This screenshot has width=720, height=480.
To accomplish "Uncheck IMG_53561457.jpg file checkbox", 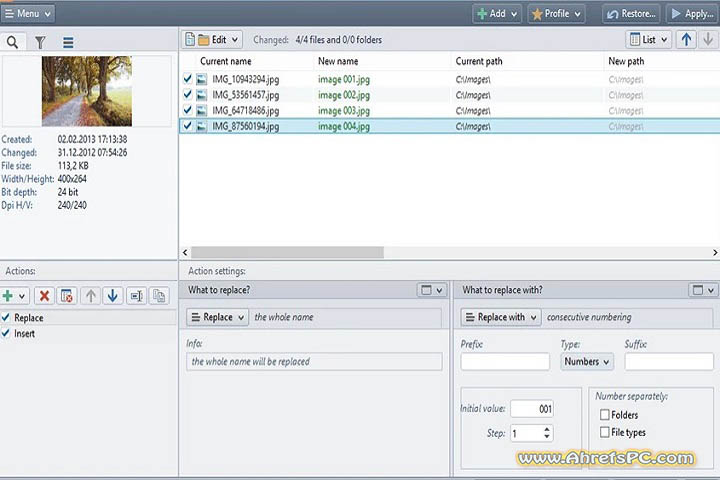I will [x=187, y=94].
